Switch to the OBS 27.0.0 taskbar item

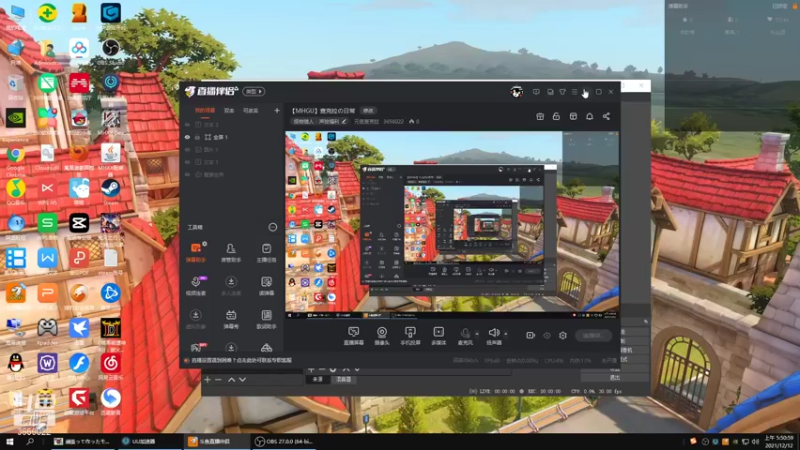(284, 442)
